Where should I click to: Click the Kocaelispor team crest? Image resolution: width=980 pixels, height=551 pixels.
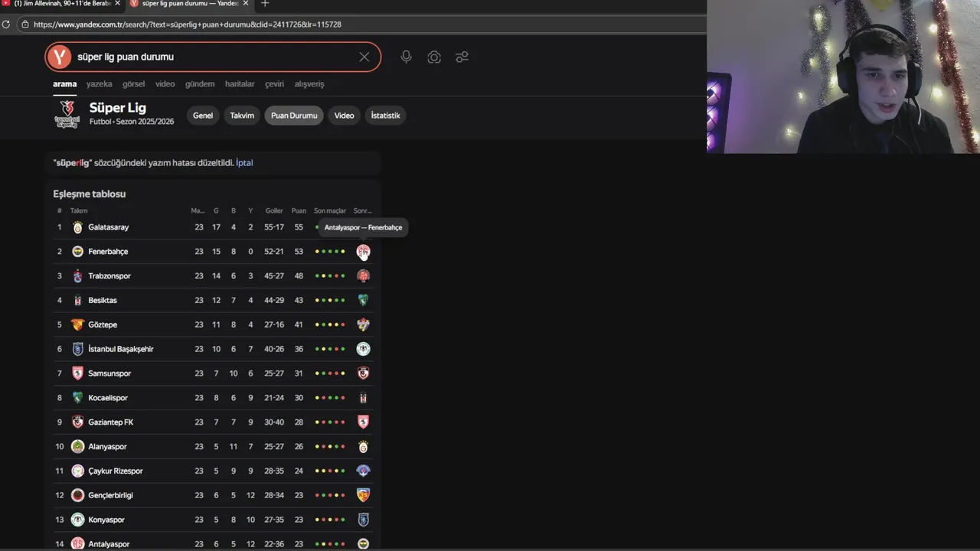click(x=77, y=398)
